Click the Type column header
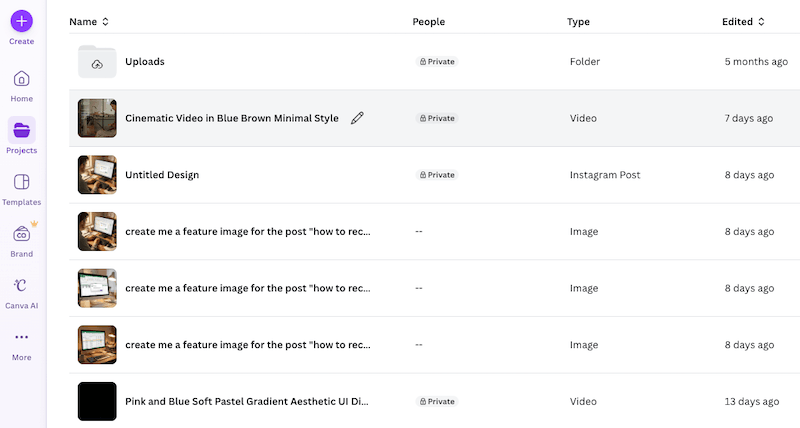 click(x=578, y=21)
